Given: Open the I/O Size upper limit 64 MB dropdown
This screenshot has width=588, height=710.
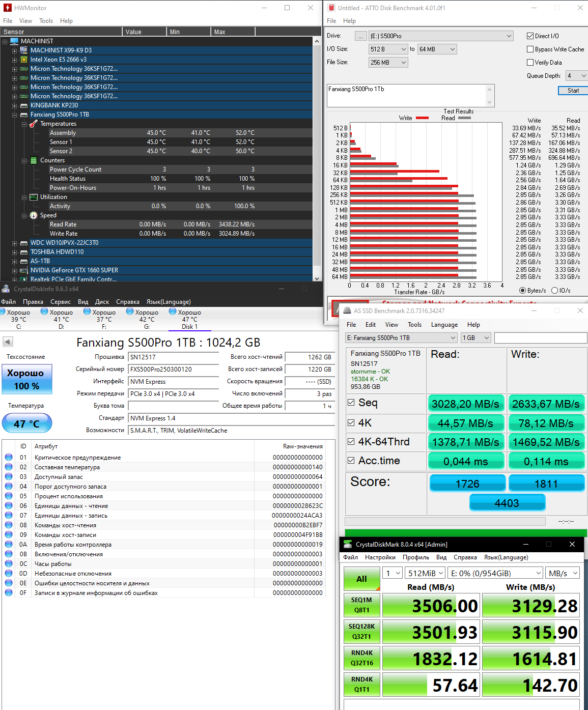Looking at the screenshot, I should click(437, 49).
